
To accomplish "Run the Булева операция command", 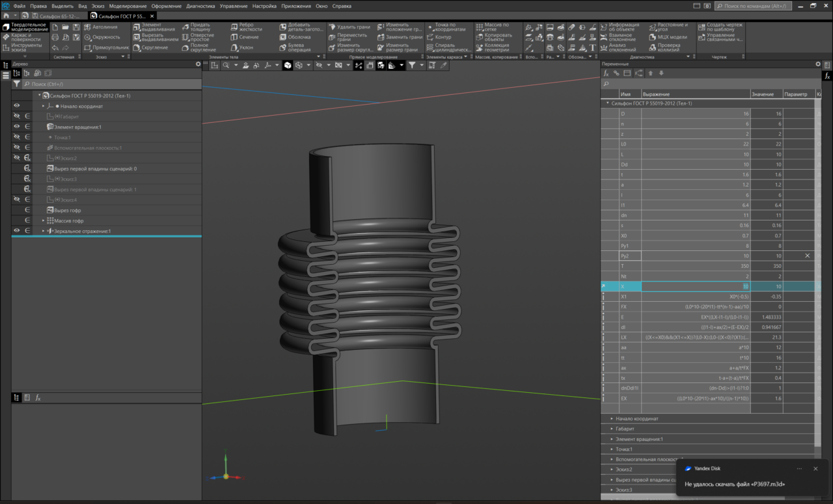I will pyautogui.click(x=295, y=47).
